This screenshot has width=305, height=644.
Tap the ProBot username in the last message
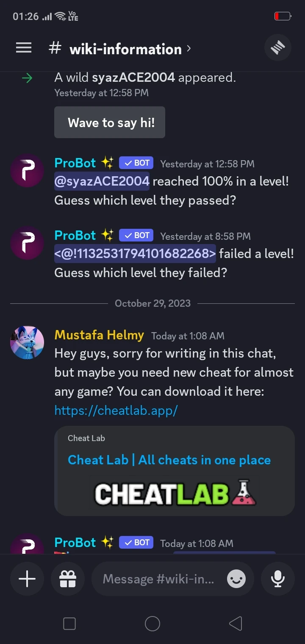pyautogui.click(x=75, y=542)
